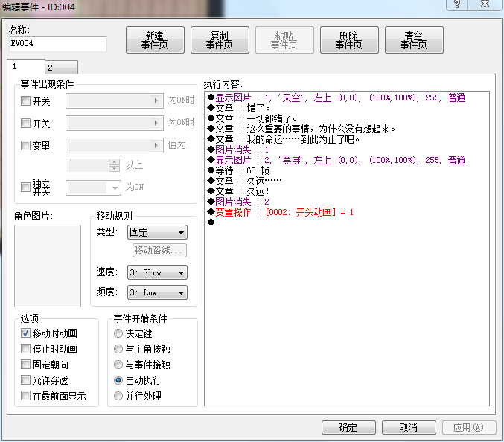504x442 pixels.
Task: Confirm with the 确定 button
Action: point(348,428)
